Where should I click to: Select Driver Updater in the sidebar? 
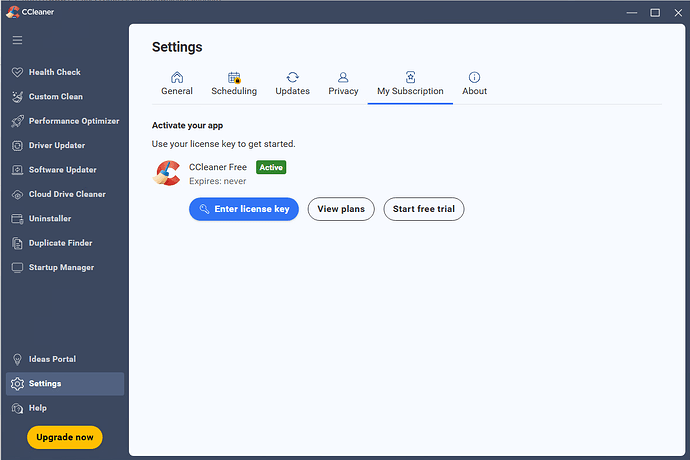coord(65,146)
